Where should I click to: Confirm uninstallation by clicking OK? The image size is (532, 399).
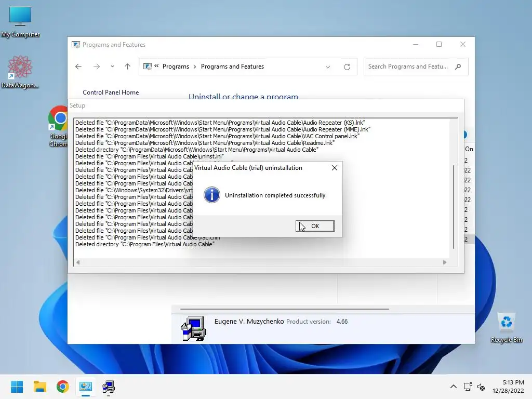[315, 226]
